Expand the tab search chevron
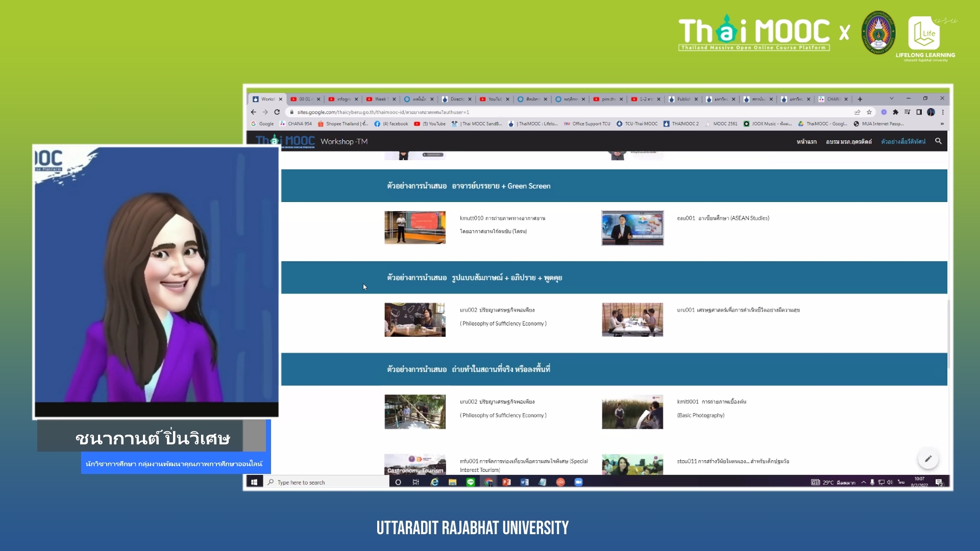Image resolution: width=980 pixels, height=551 pixels. coord(891,98)
